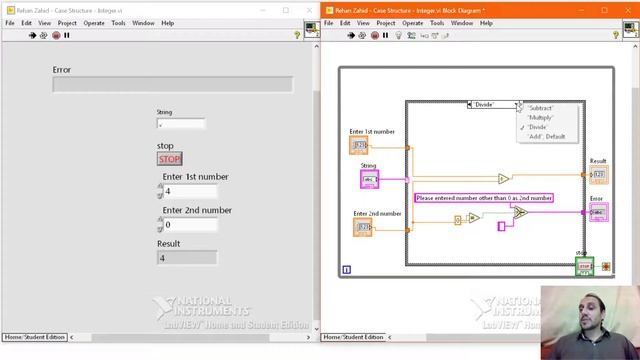
Task: Open context help in front panel window
Action: point(297,35)
